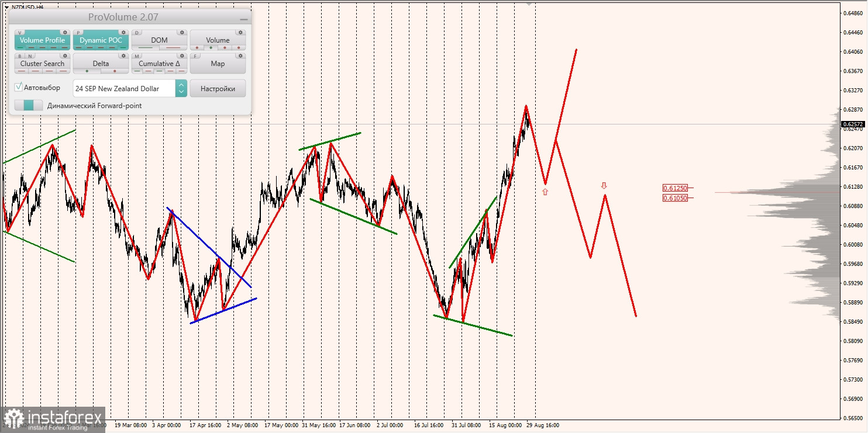Click the chart shift marker at top
Image resolution: width=868 pixels, height=433 pixels.
pyautogui.click(x=529, y=4)
